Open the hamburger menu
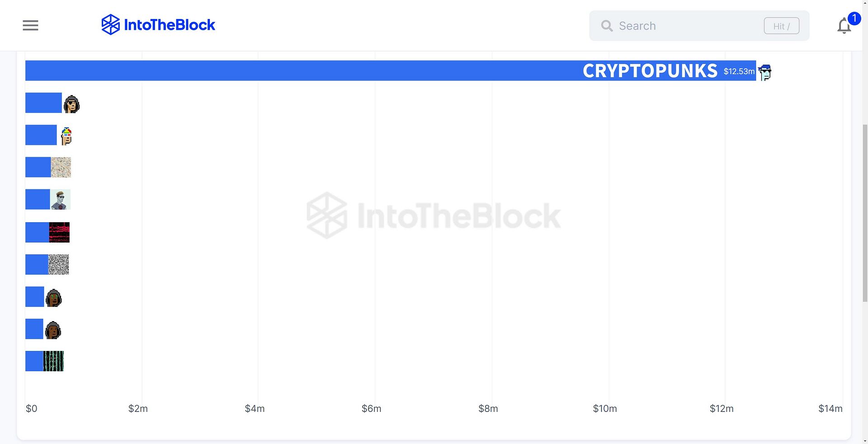The height and width of the screenshot is (444, 868). pyautogui.click(x=30, y=25)
